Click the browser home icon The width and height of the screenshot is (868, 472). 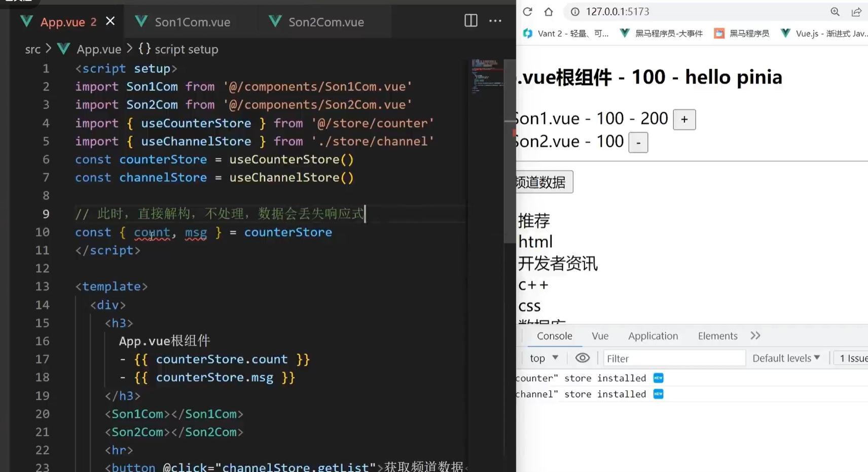click(x=549, y=11)
